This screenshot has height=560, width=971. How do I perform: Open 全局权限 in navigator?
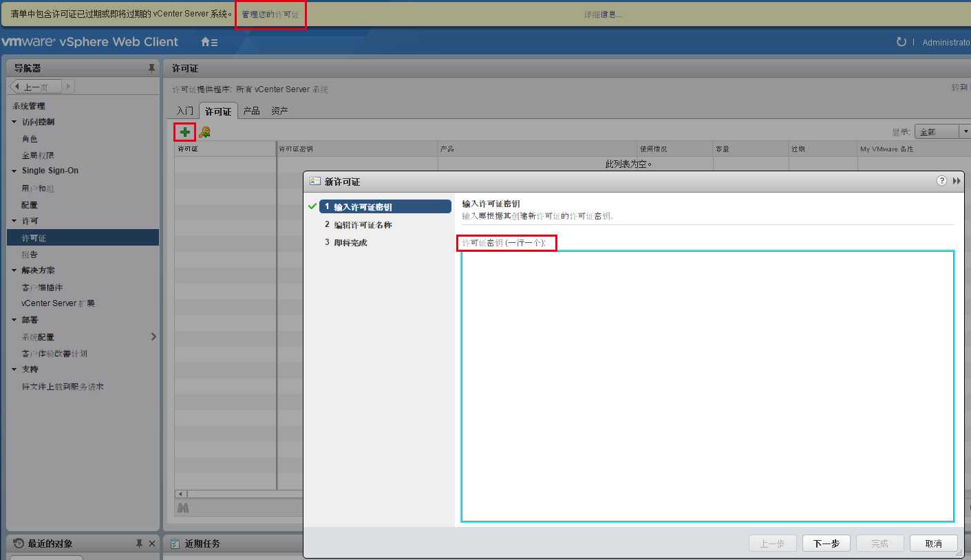pos(38,155)
